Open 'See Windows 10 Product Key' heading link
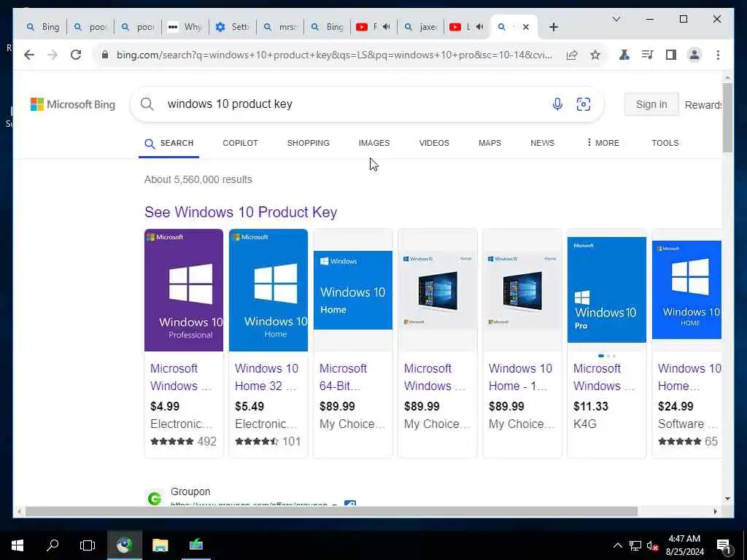This screenshot has height=560, width=747. click(x=241, y=212)
